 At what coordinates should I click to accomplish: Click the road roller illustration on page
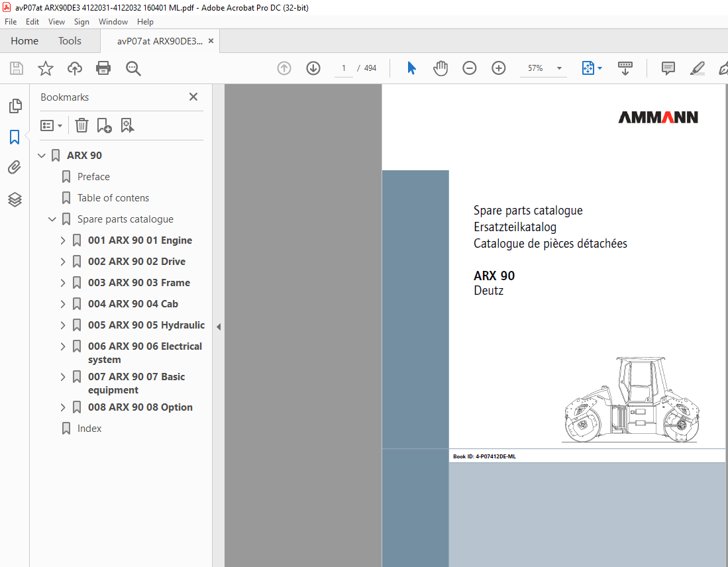point(632,399)
